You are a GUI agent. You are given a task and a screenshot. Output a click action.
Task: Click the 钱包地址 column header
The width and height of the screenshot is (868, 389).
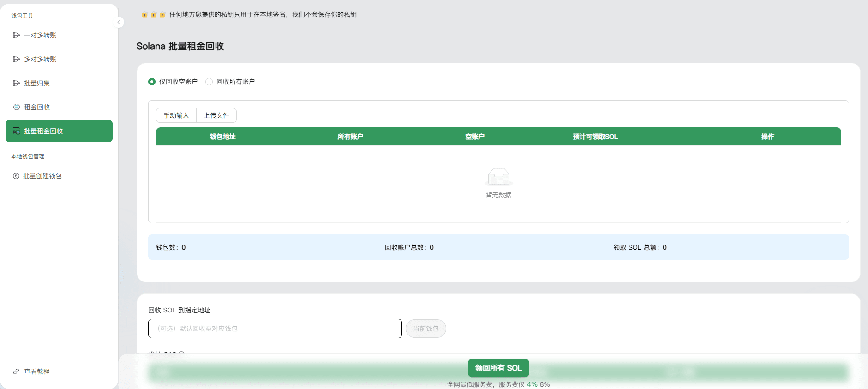point(222,137)
